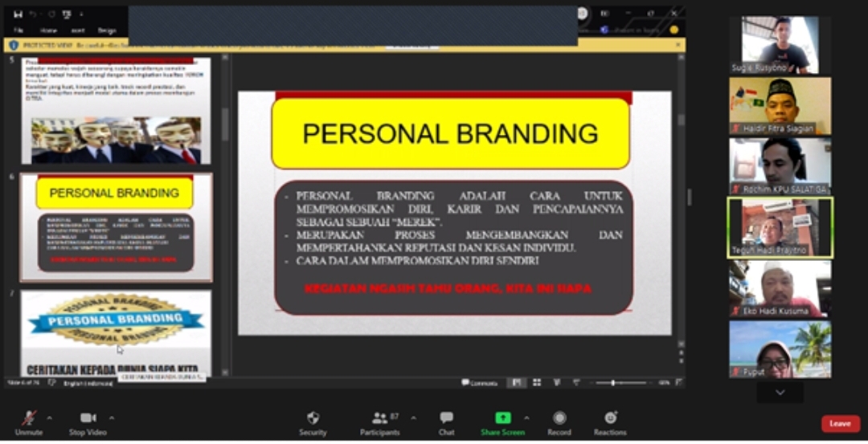
Task: Open the Participants panel
Action: pyautogui.click(x=379, y=421)
